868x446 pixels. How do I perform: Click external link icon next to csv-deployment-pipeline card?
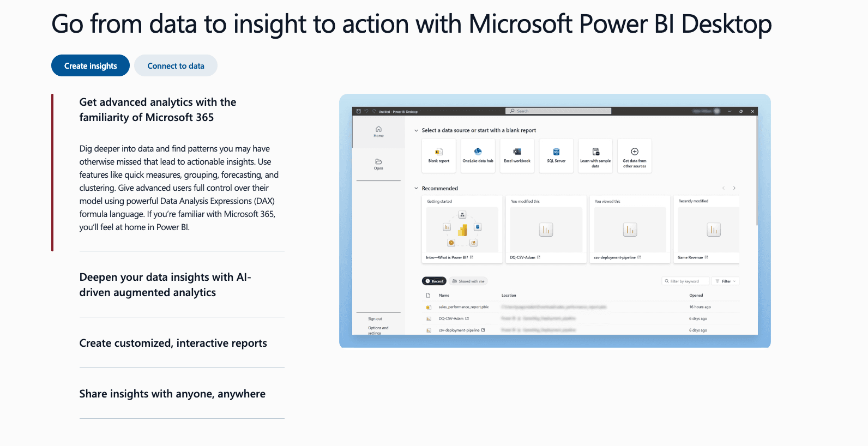639,257
